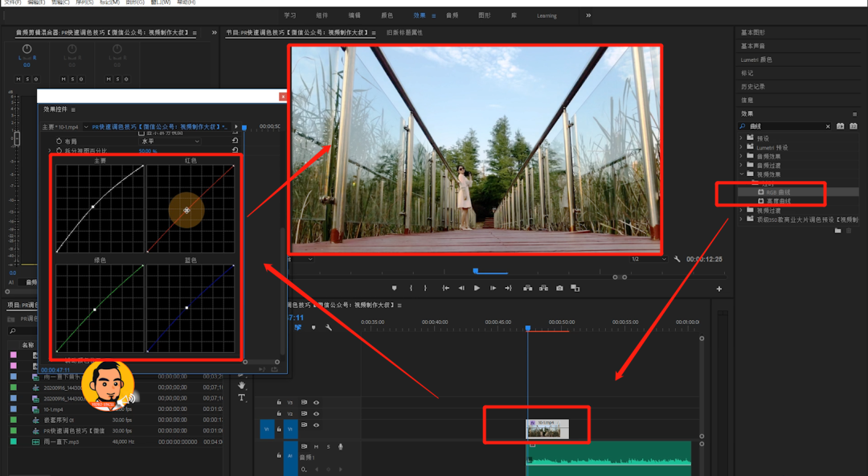Switch to 学习 workspace tab
868x476 pixels.
pos(290,15)
